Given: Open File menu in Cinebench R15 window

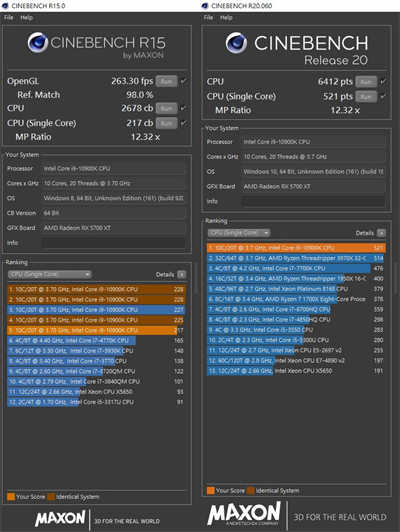Looking at the screenshot, I should tap(9, 18).
